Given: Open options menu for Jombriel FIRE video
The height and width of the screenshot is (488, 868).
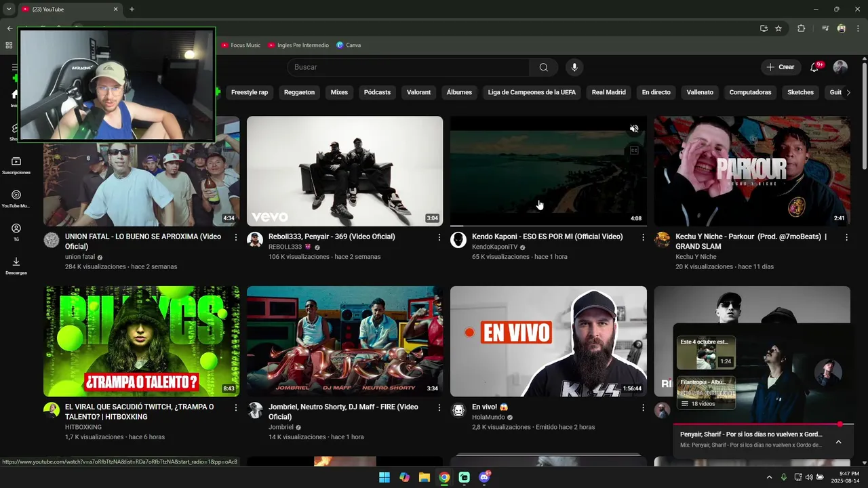Looking at the screenshot, I should (x=439, y=407).
